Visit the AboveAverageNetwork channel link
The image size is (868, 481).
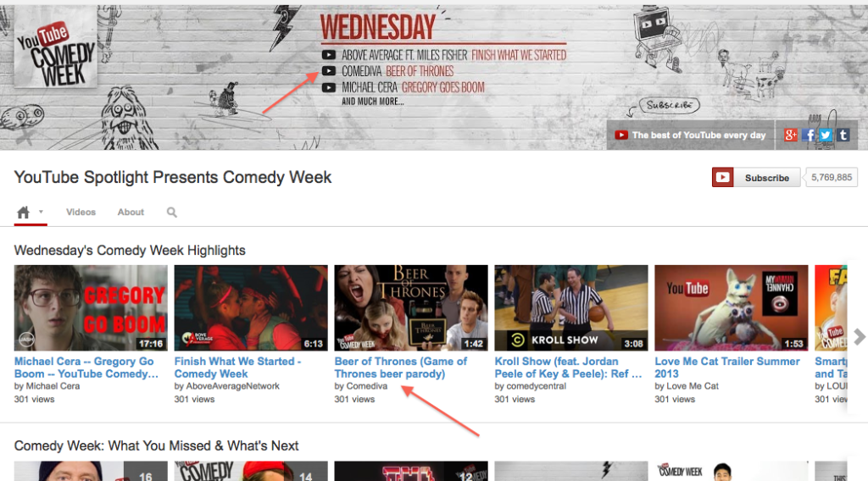232,386
